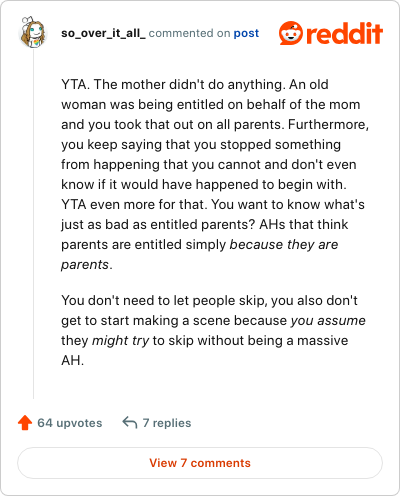
Task: Select the "64 upvotes" count
Action: point(70,423)
